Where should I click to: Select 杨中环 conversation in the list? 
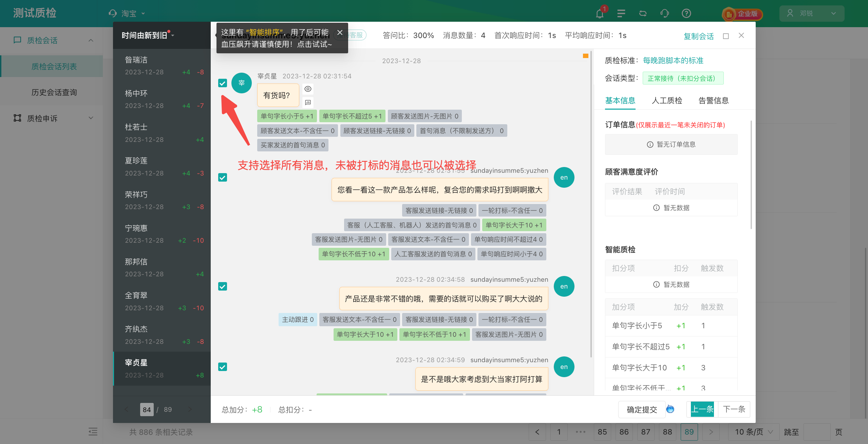coord(162,99)
